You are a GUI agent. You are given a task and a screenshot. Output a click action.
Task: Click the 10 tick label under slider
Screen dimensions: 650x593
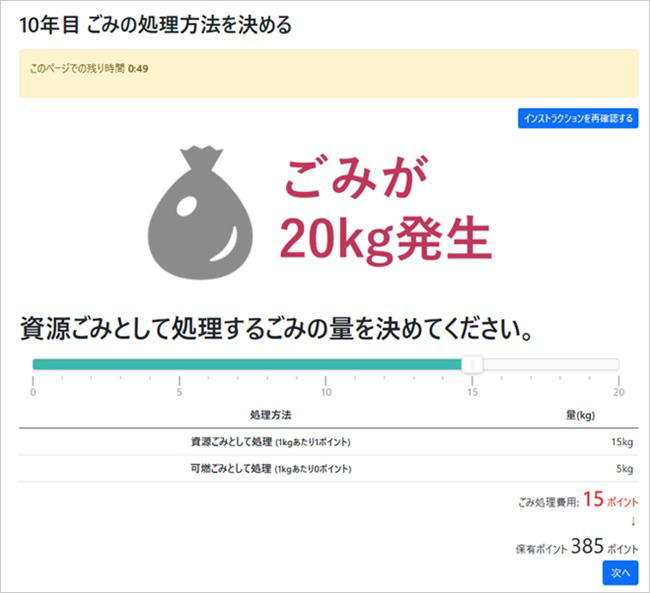point(326,392)
